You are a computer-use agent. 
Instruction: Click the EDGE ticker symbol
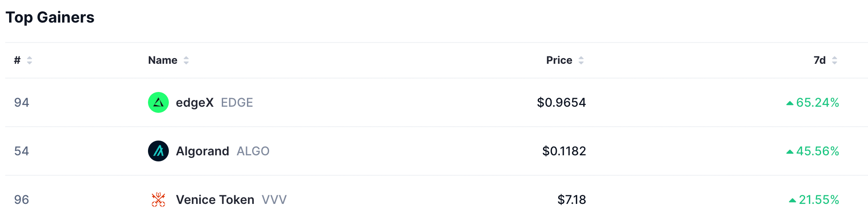click(237, 102)
